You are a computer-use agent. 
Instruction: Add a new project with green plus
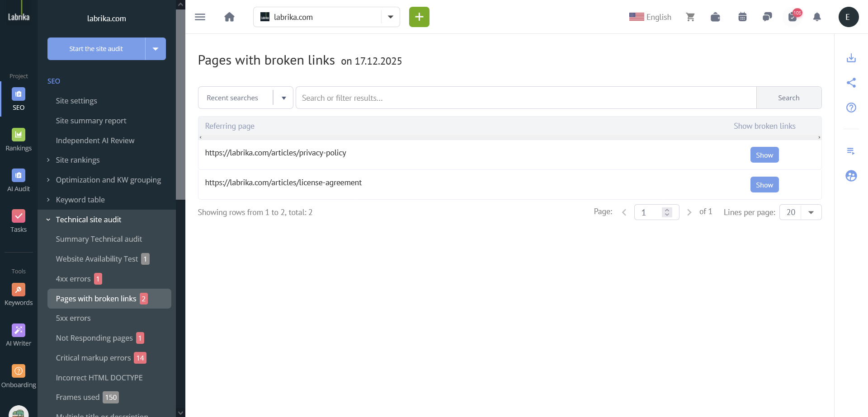(x=419, y=17)
